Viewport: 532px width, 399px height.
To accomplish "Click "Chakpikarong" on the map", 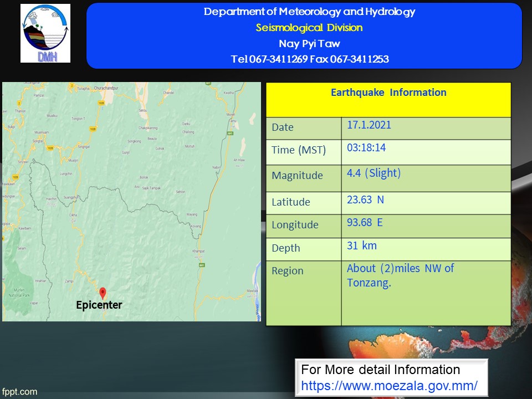I will click(148, 128).
